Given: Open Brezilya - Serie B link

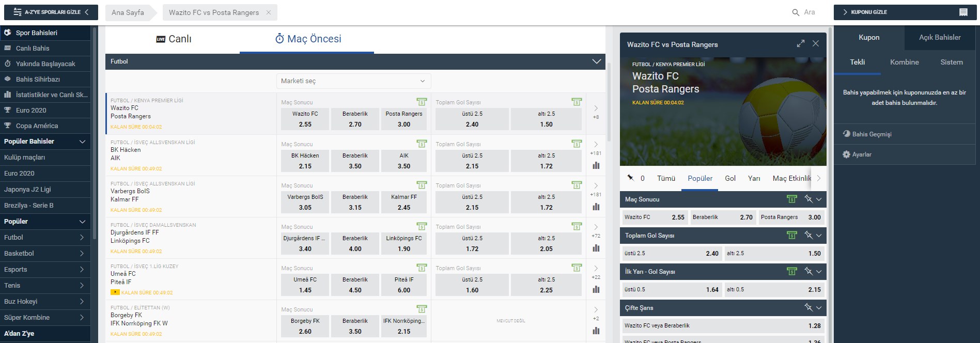Looking at the screenshot, I should tap(45, 206).
